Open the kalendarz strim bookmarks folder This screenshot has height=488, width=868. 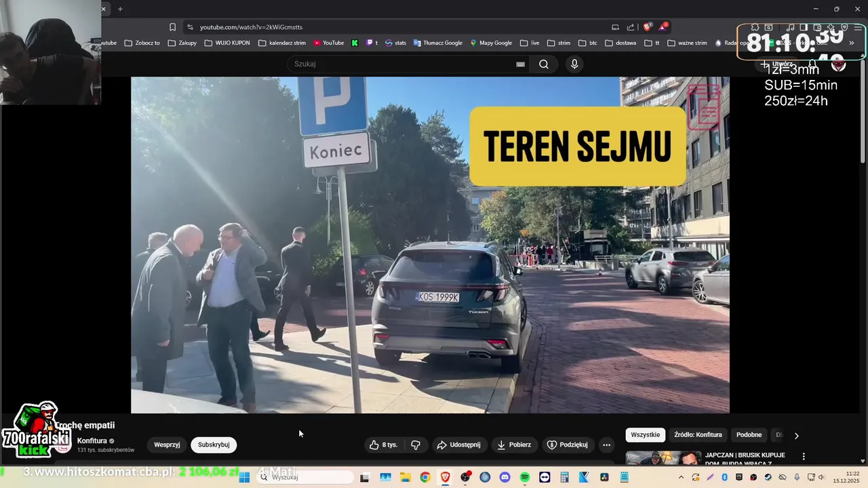pos(282,43)
